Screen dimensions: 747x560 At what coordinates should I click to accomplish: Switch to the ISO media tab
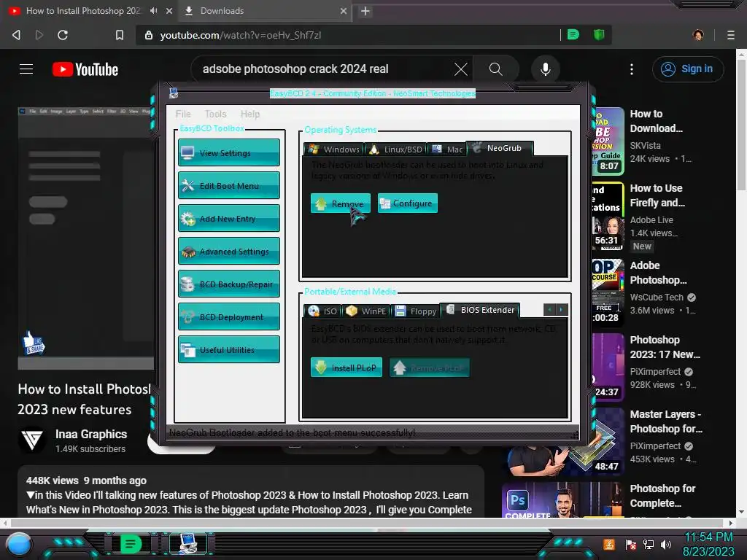point(322,311)
